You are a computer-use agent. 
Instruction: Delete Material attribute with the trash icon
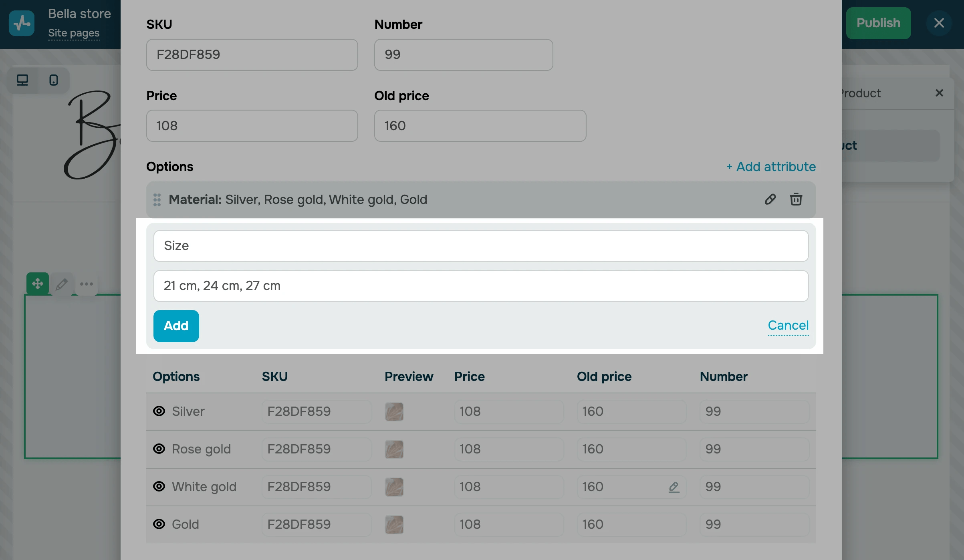tap(796, 199)
